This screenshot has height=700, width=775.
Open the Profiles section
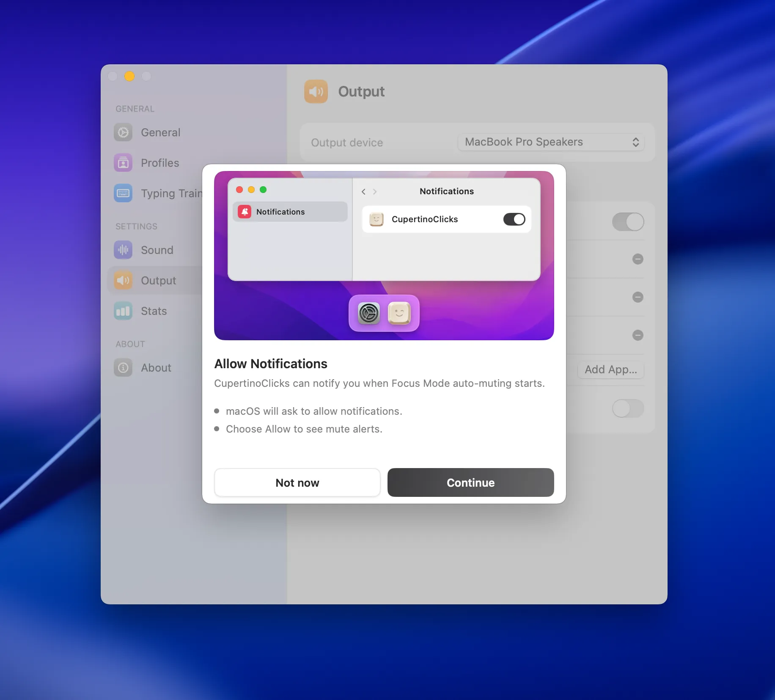(154, 163)
